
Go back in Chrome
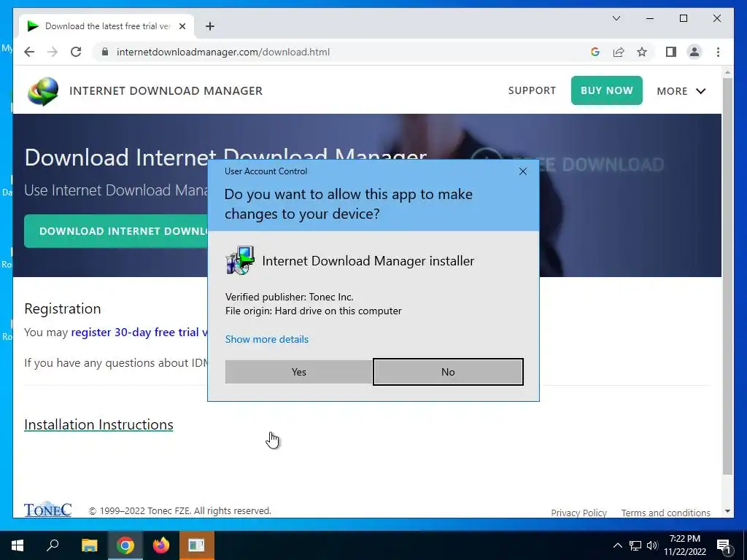click(29, 52)
